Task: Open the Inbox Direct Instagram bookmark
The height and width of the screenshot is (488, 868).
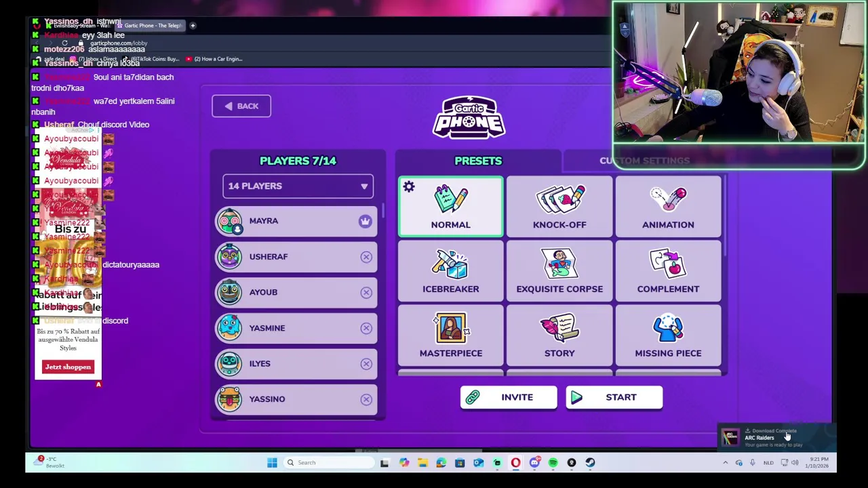Action: pos(95,59)
